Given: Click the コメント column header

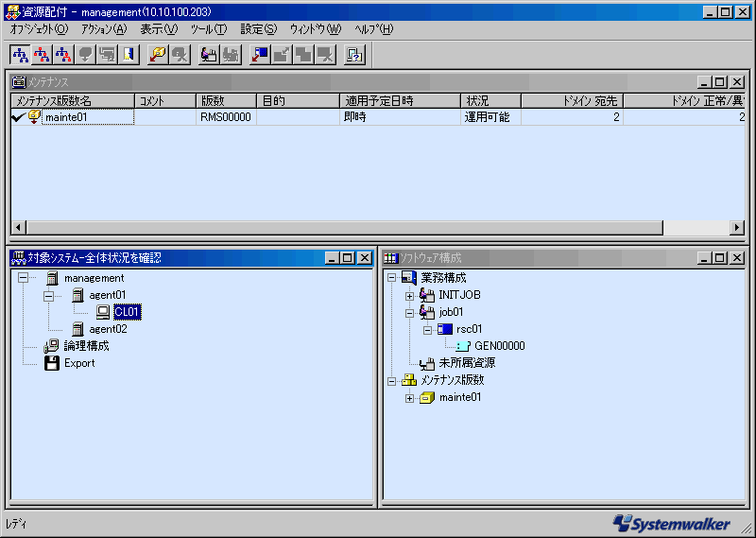Looking at the screenshot, I should tap(165, 101).
